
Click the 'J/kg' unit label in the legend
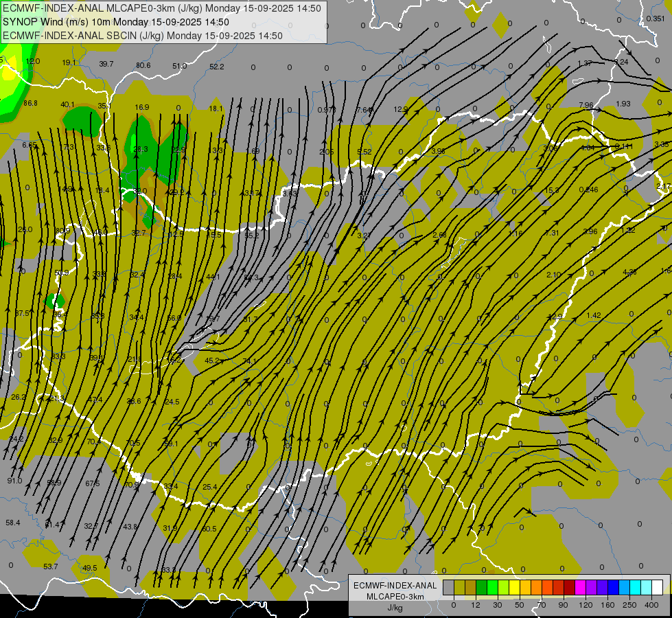395,608
